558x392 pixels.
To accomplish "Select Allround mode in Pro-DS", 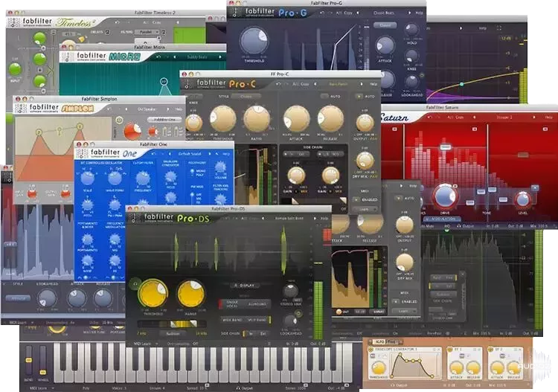I will [x=257, y=304].
